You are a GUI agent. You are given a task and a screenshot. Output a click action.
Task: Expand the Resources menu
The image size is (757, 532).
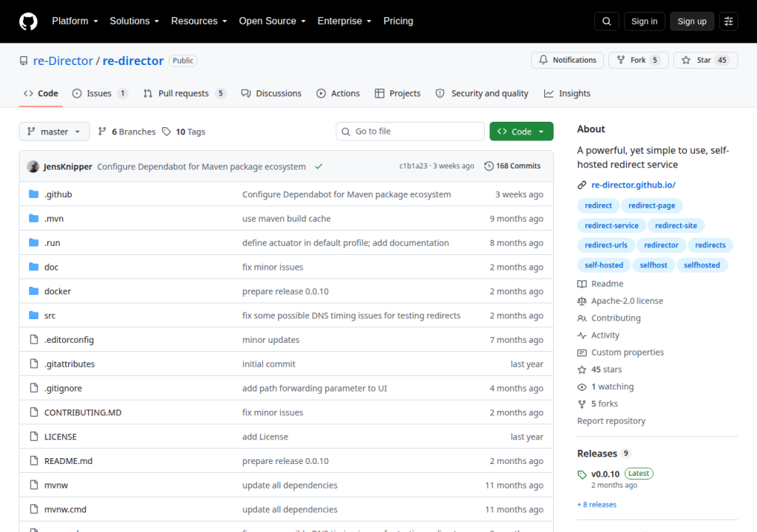pos(199,21)
